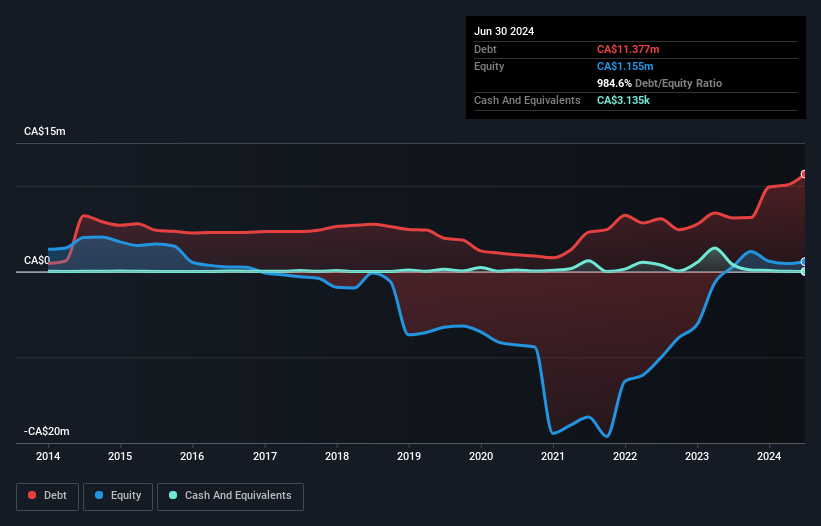Select the teal Cash end-of-line marker
The height and width of the screenshot is (526, 821).
[x=804, y=272]
